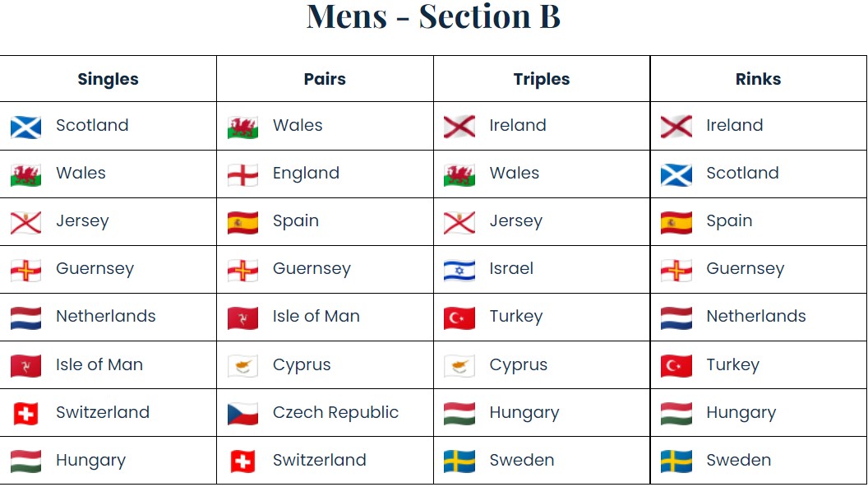Screen dimensions: 868x487
Task: Click the Turkey flag in Triples column
Action: point(459,318)
